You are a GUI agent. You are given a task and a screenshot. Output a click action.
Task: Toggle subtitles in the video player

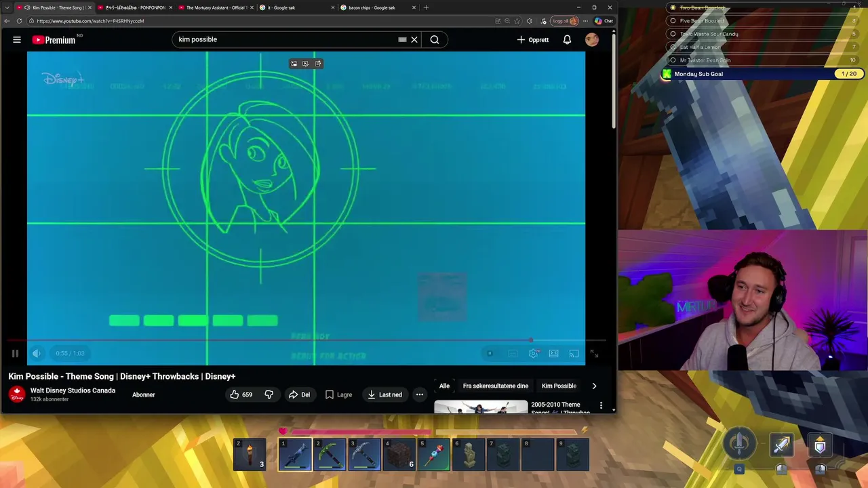pyautogui.click(x=513, y=353)
